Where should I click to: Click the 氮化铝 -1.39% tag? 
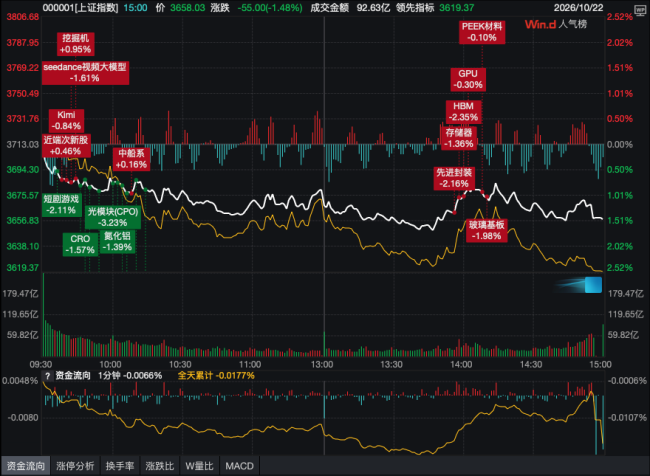pyautogui.click(x=117, y=241)
